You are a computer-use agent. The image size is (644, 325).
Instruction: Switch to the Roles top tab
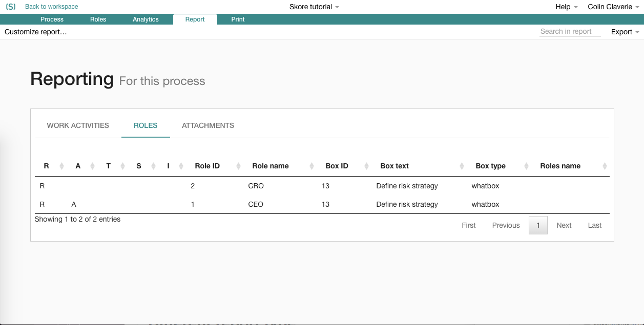click(x=98, y=19)
